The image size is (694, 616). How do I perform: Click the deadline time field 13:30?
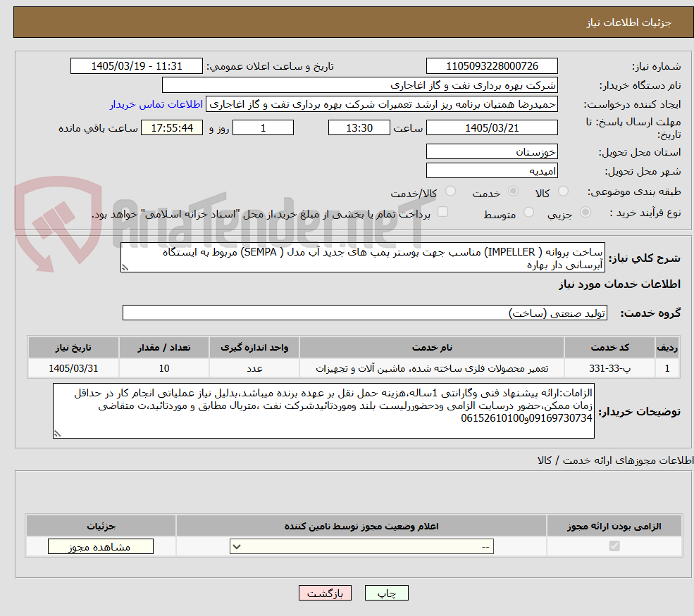pyautogui.click(x=359, y=128)
